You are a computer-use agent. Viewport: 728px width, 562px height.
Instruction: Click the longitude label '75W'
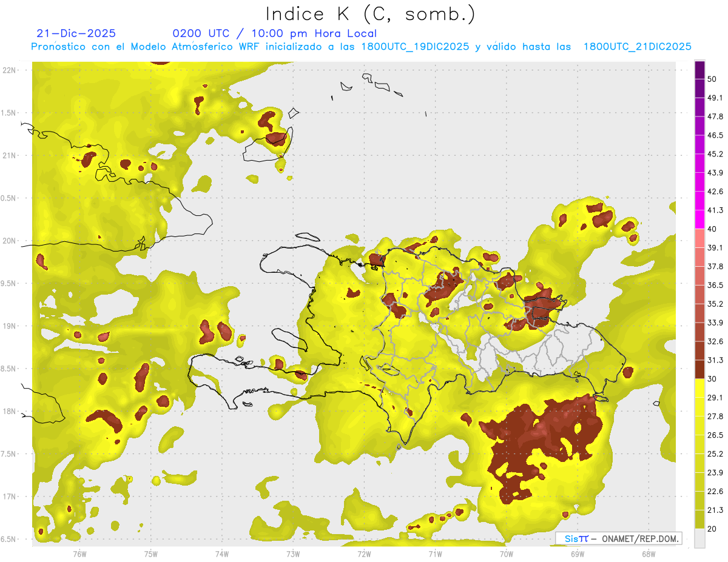[150, 554]
